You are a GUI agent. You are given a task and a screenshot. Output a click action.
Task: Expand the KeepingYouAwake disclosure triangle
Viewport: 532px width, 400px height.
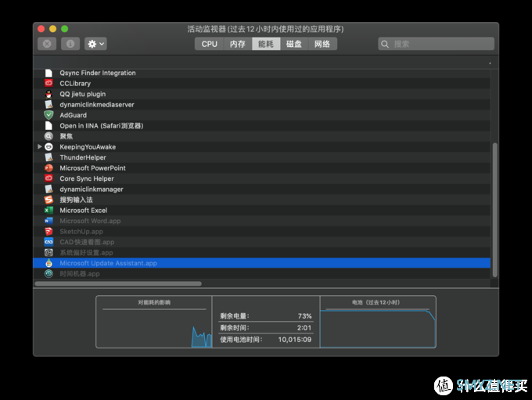39,146
